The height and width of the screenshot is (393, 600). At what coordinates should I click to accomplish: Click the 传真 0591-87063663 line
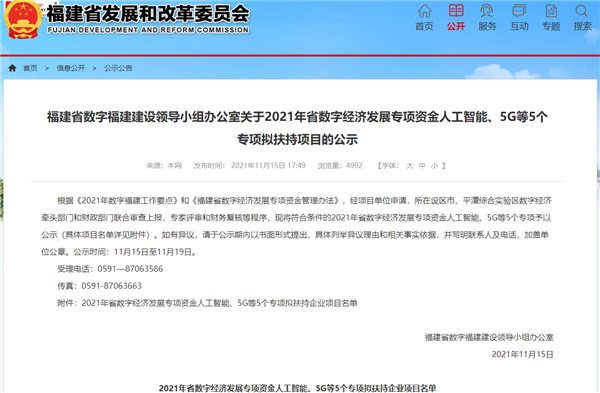[99, 286]
